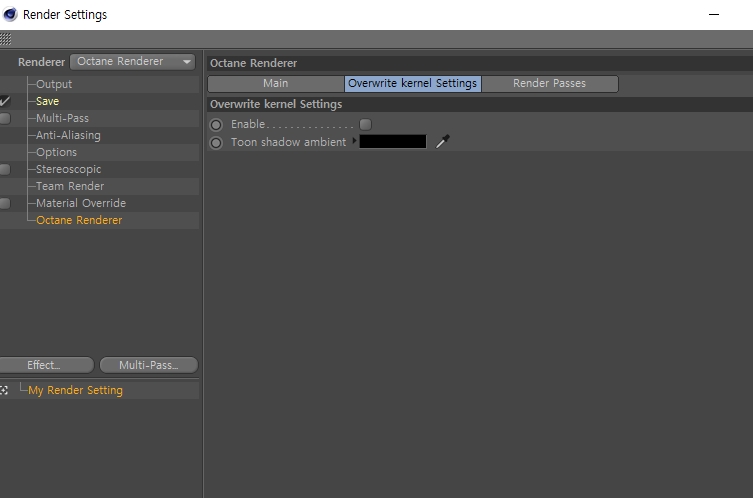Click the grip handle under the title bar
Image resolution: width=753 pixels, height=498 pixels.
pyautogui.click(x=5, y=38)
